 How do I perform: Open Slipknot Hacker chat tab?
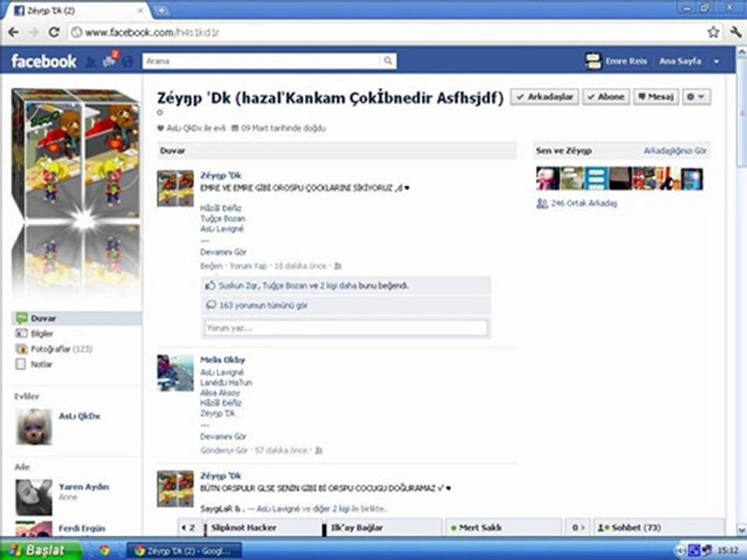click(x=264, y=527)
